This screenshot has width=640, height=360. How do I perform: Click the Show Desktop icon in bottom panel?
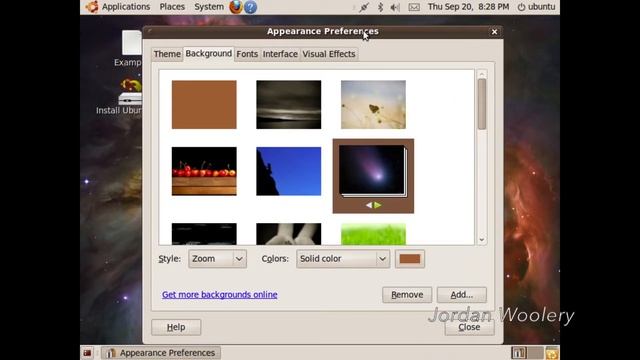coord(87,353)
